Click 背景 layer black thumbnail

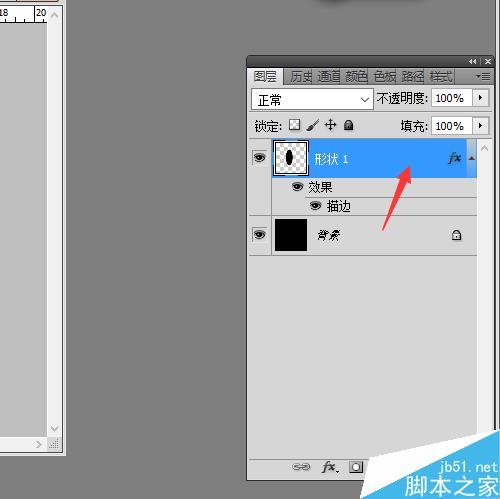coord(291,235)
